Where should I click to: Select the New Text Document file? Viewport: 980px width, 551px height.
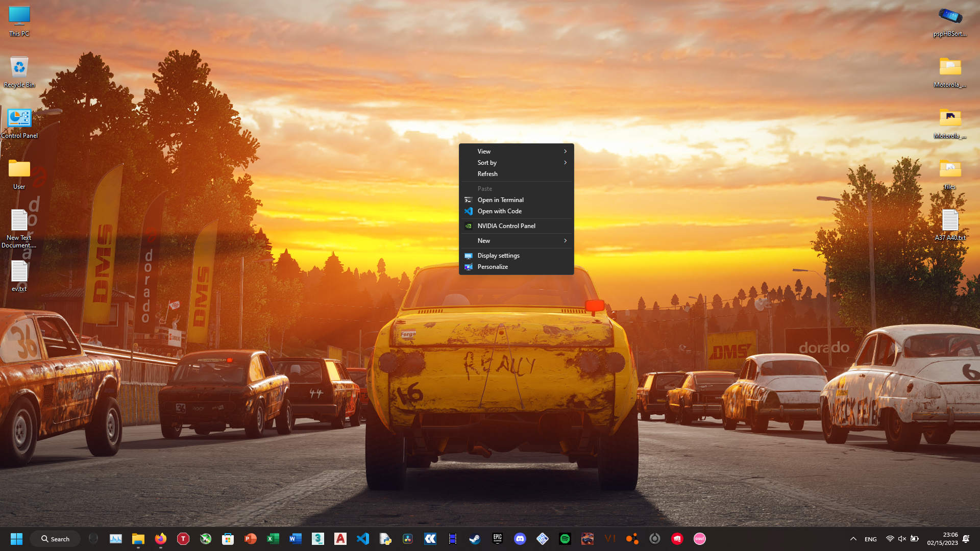(19, 229)
